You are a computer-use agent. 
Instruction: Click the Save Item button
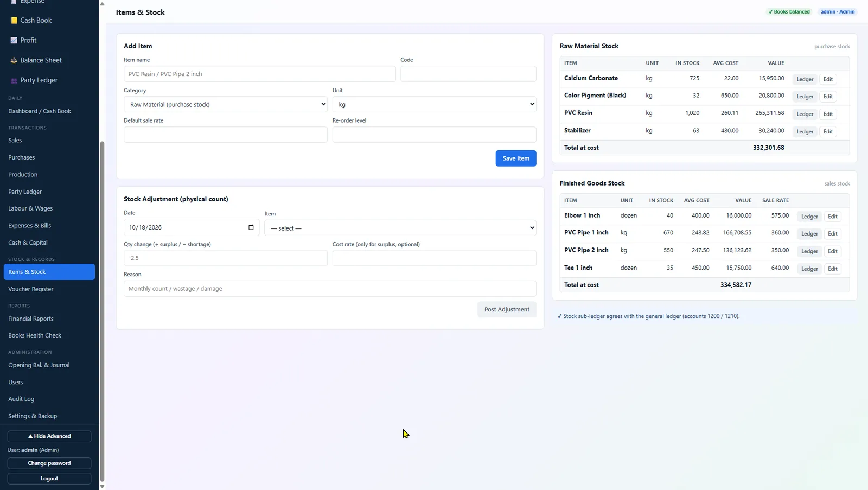(x=516, y=158)
